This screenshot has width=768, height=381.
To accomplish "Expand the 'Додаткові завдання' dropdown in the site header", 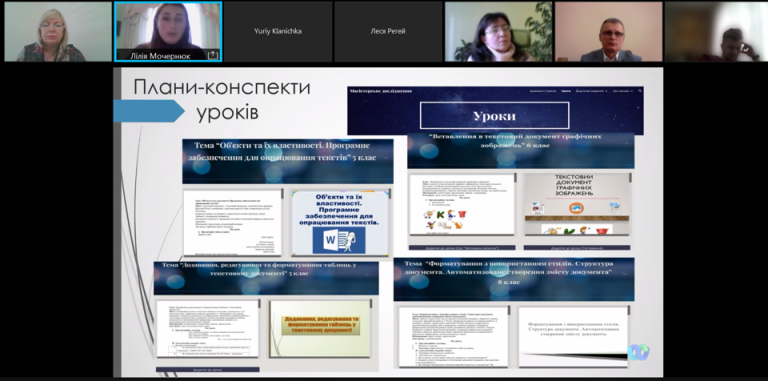I will tap(591, 91).
